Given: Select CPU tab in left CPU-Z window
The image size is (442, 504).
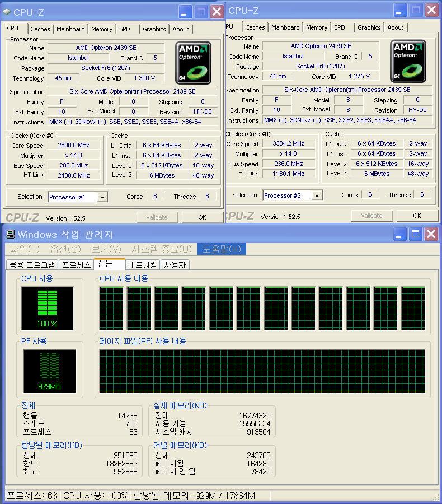Looking at the screenshot, I should (13, 28).
